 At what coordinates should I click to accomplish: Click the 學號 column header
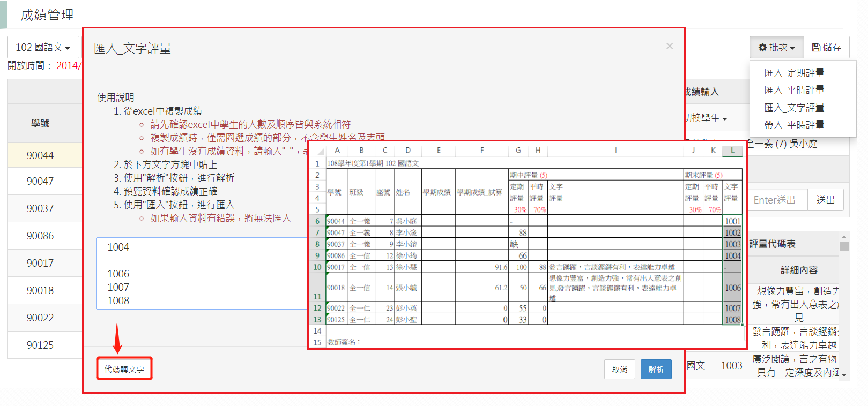pos(40,123)
